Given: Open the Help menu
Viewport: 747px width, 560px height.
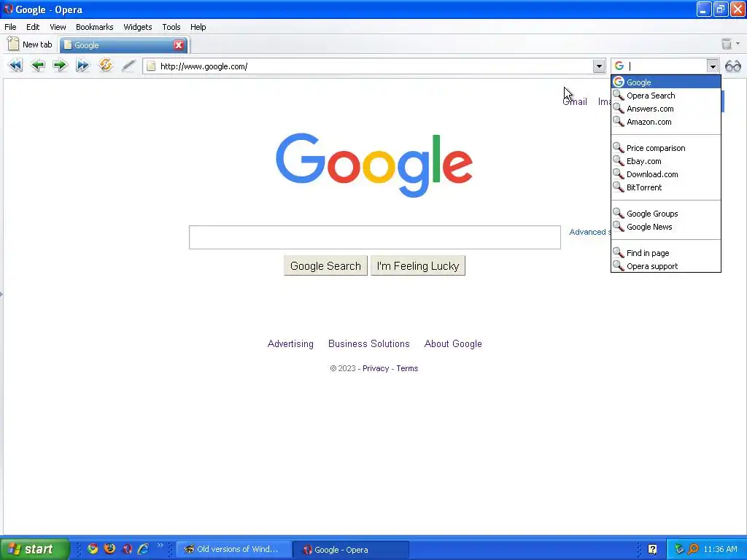Looking at the screenshot, I should click(198, 27).
